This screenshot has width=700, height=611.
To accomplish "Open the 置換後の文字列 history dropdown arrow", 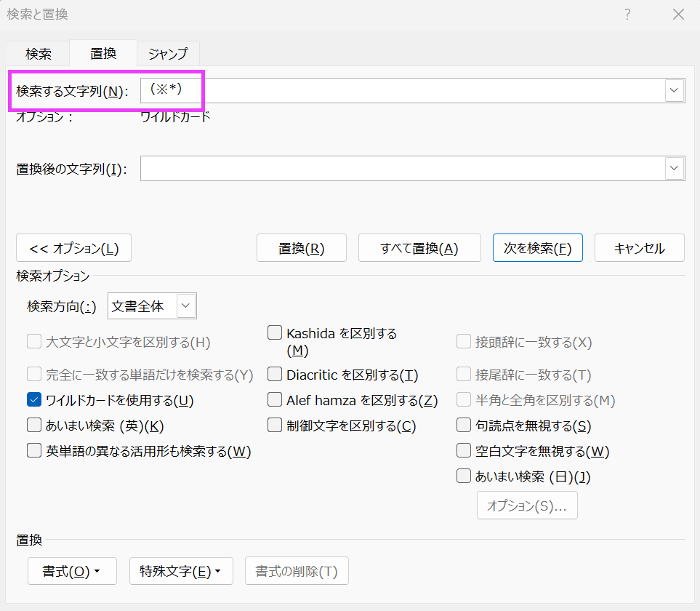I will pos(675,169).
